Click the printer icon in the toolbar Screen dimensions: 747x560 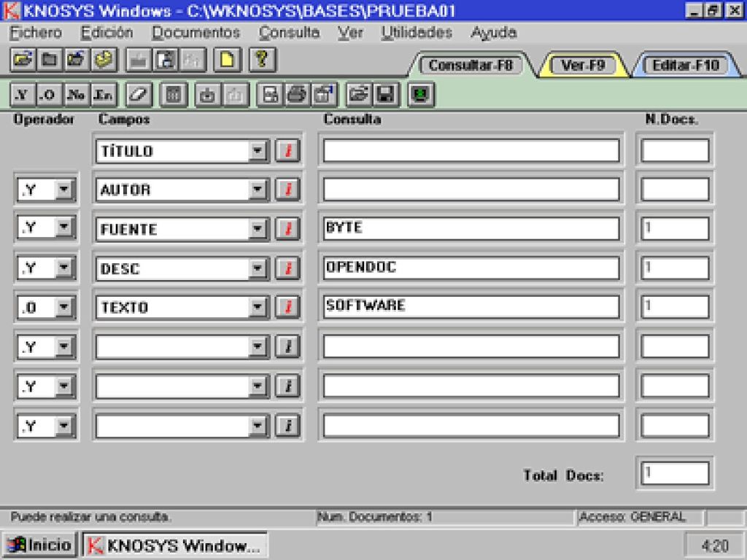(296, 95)
